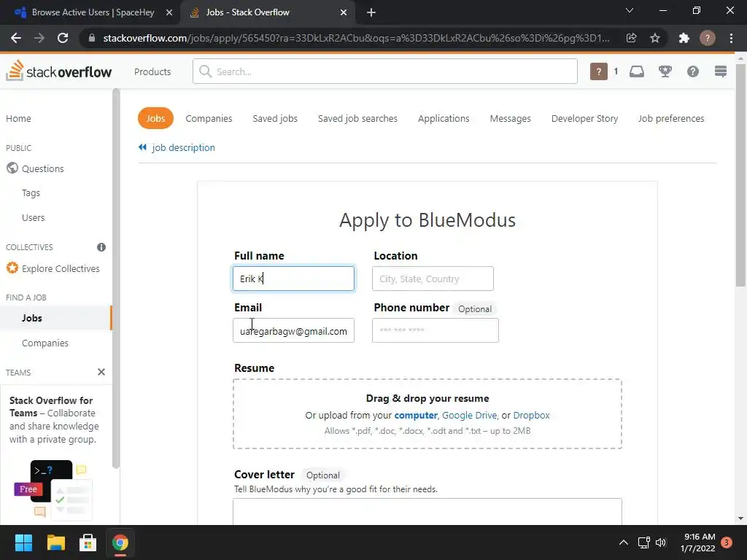Click the user profile avatar in header
Screen dimensions: 747x560
[x=599, y=71]
